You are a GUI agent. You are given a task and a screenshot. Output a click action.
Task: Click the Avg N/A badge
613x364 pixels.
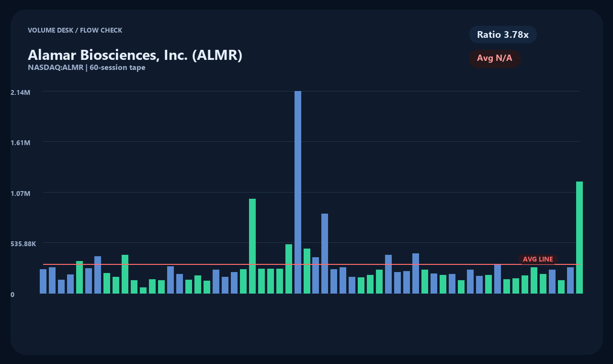pyautogui.click(x=495, y=58)
